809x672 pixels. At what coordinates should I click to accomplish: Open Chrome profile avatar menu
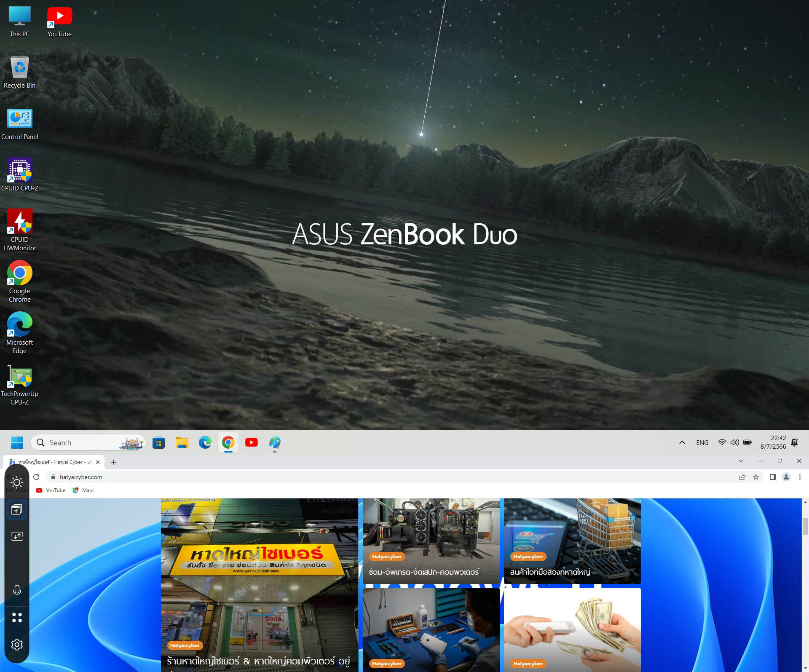(x=786, y=477)
